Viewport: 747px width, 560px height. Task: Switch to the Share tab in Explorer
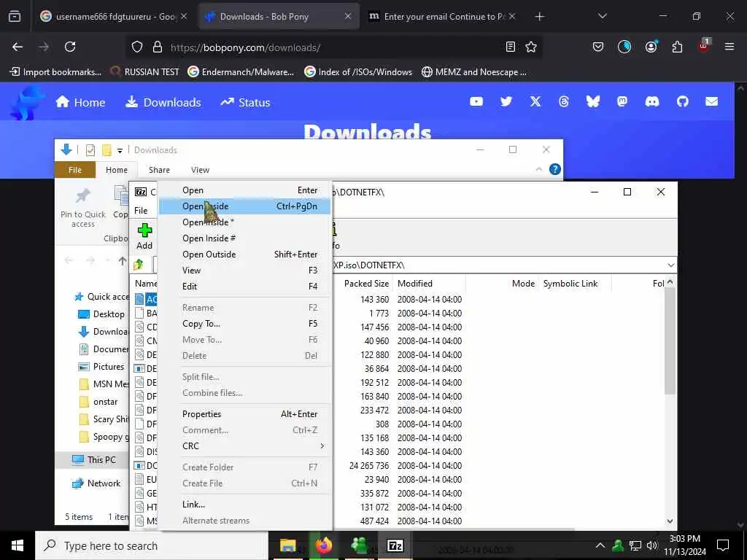tap(159, 170)
